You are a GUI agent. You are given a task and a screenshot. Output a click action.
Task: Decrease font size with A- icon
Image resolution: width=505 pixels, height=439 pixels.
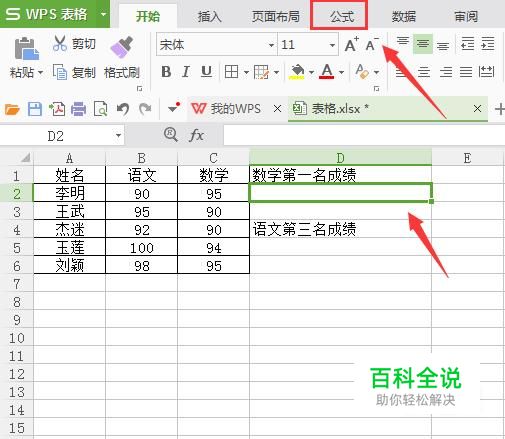[372, 45]
